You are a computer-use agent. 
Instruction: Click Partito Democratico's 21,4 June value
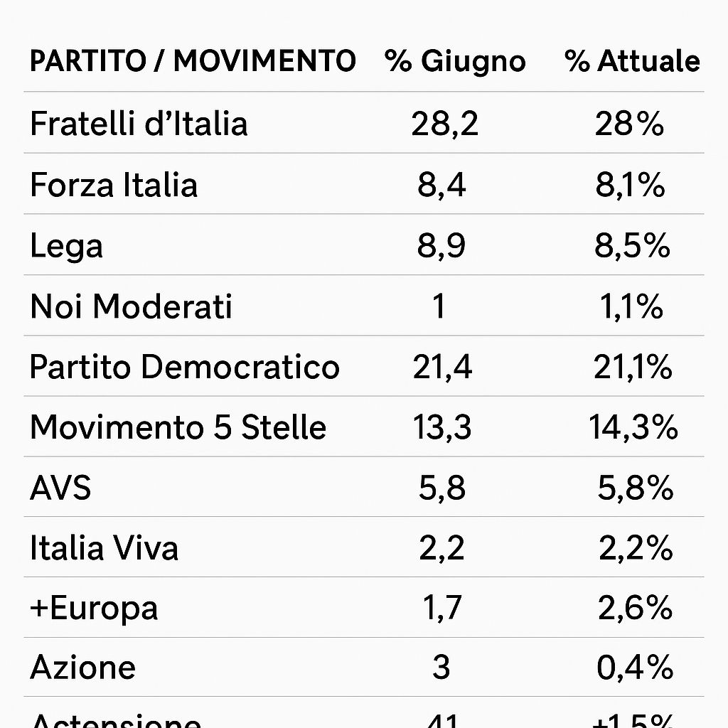[x=442, y=367]
